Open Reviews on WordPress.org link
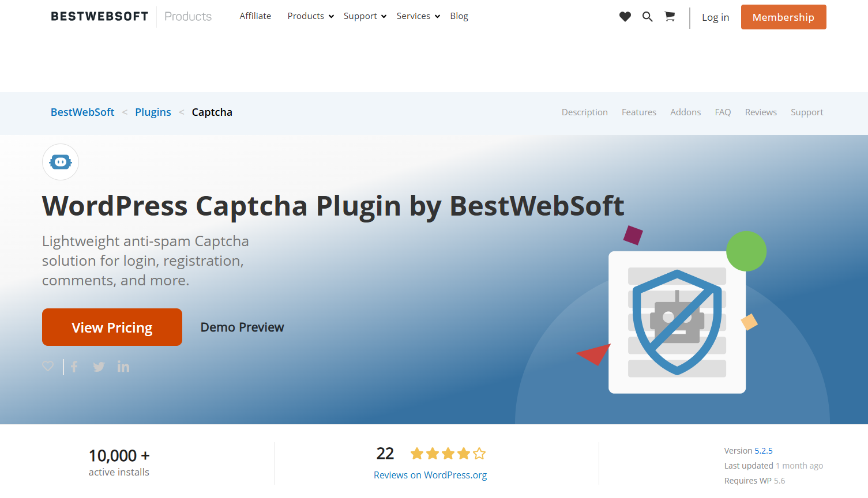 tap(430, 475)
